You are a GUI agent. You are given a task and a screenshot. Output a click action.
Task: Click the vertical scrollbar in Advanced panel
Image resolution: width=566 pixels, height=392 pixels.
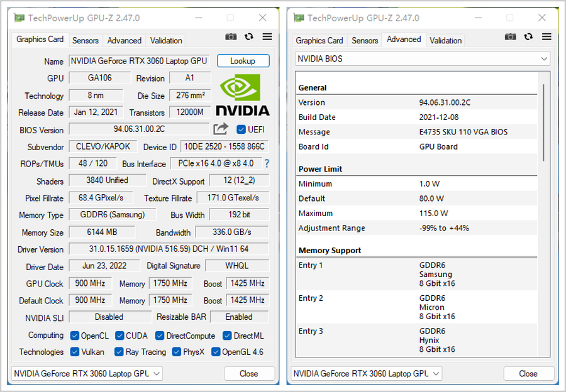[544, 120]
